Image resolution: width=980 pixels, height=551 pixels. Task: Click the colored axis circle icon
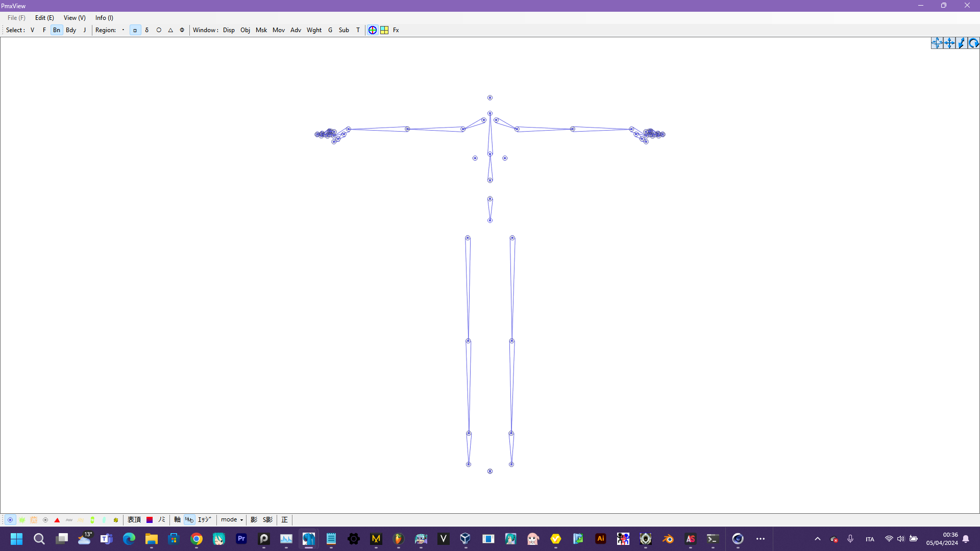373,30
